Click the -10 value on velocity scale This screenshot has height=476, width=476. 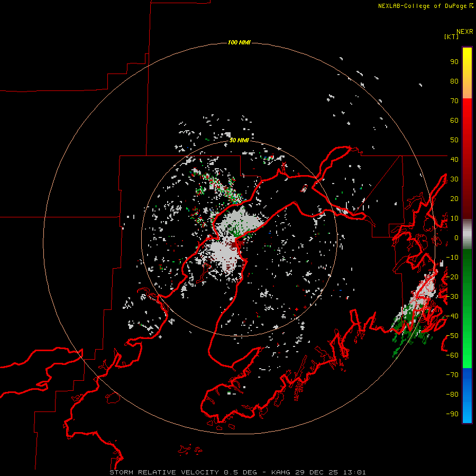click(x=452, y=258)
